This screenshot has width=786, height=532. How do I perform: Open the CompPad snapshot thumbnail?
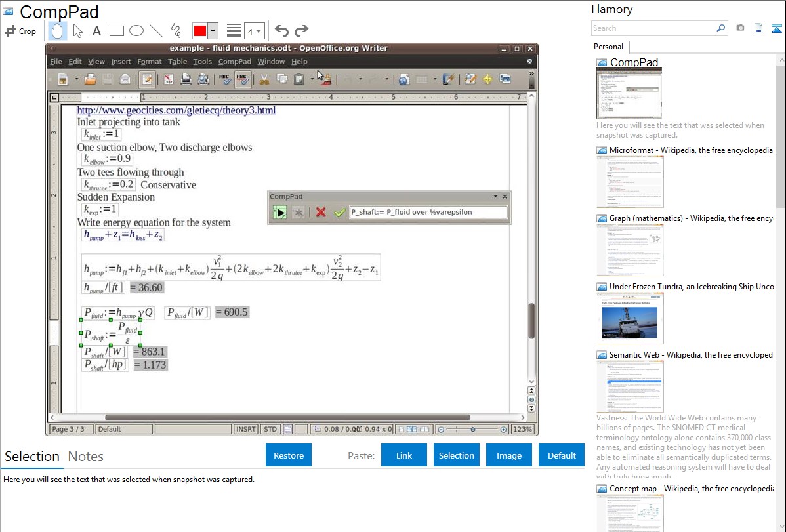(629, 93)
